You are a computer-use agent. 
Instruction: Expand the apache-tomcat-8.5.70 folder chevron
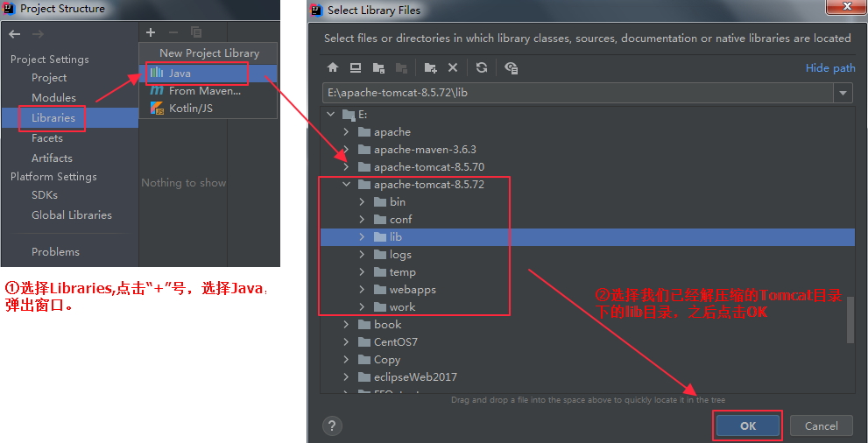click(347, 166)
